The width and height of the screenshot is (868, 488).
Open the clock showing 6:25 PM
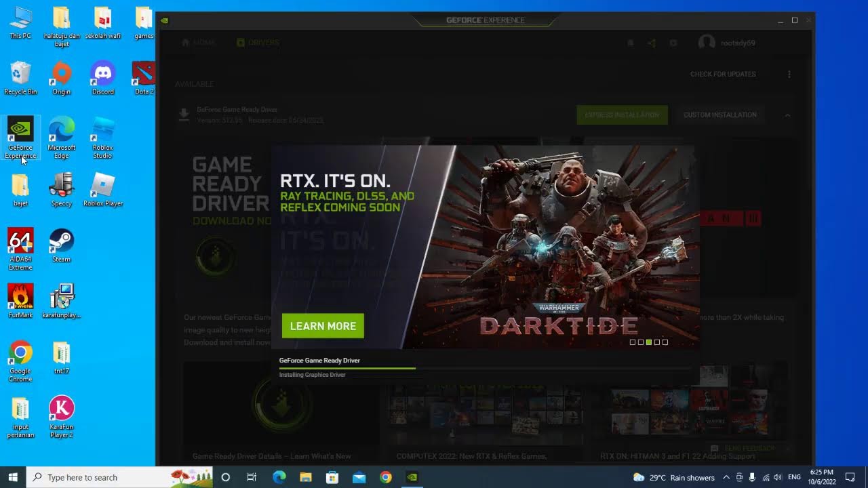coord(821,477)
